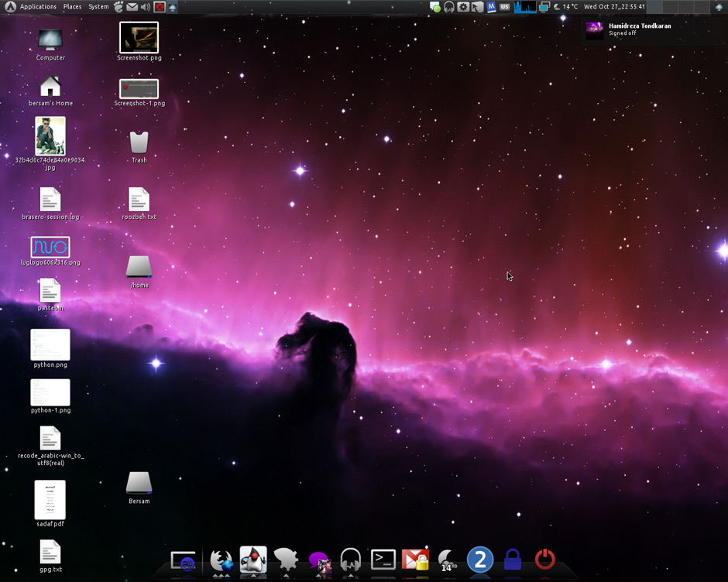Open the Firefox globe icon in dock
The height and width of the screenshot is (582, 728).
pos(221,560)
